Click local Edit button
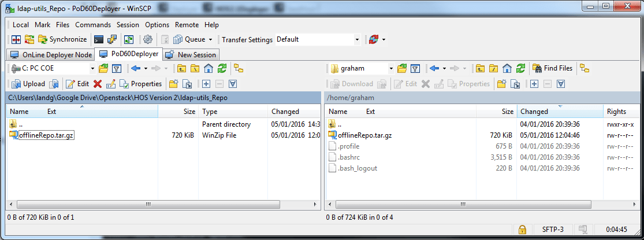The height and width of the screenshot is (240, 644). (77, 84)
